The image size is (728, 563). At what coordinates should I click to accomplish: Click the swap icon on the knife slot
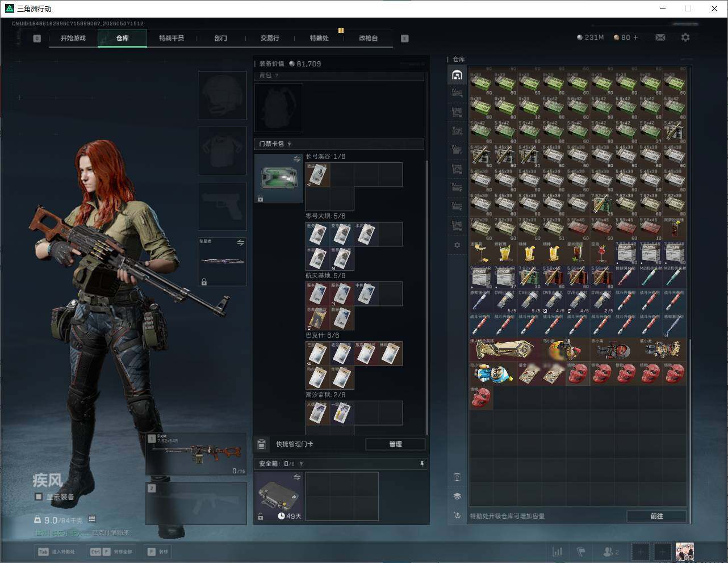click(x=240, y=243)
